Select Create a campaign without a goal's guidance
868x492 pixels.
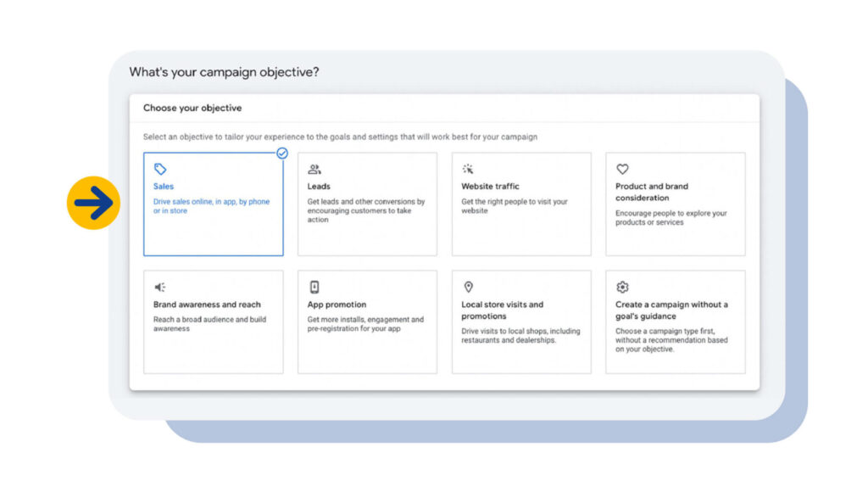(676, 321)
